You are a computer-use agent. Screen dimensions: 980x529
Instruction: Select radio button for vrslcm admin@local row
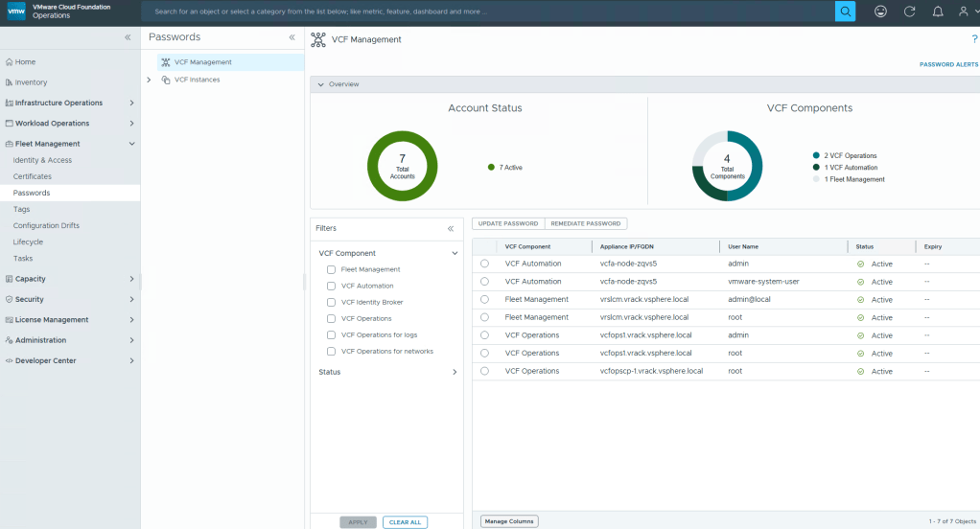pyautogui.click(x=484, y=300)
